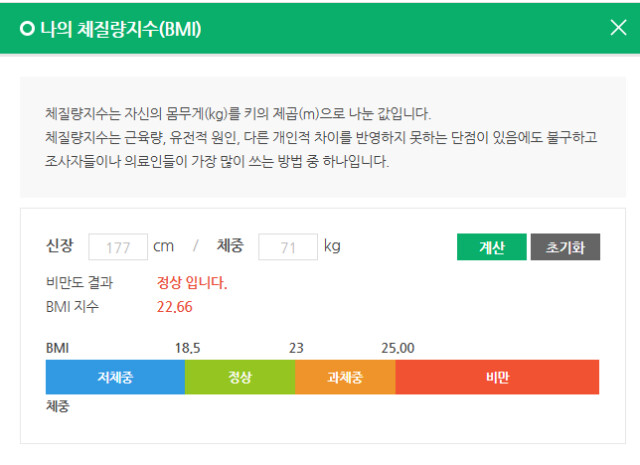This screenshot has width=640, height=465.
Task: Click the gray BMI description paragraph
Action: 320,137
